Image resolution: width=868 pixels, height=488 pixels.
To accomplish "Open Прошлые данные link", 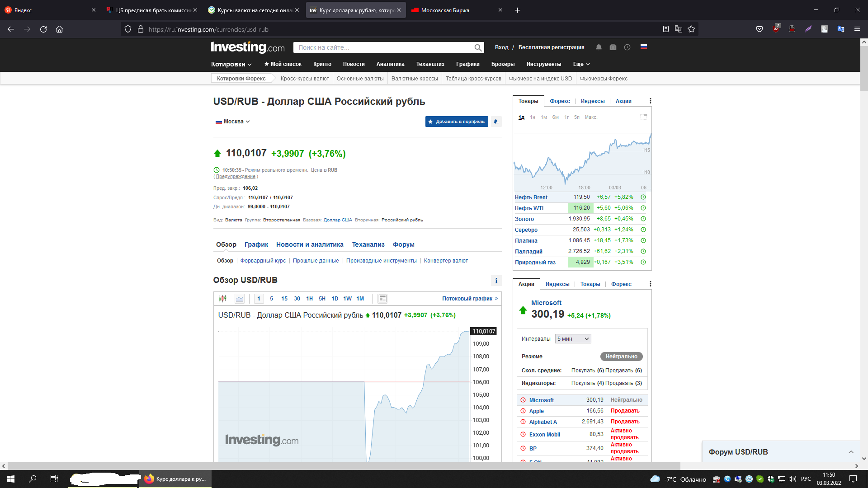I will (316, 261).
